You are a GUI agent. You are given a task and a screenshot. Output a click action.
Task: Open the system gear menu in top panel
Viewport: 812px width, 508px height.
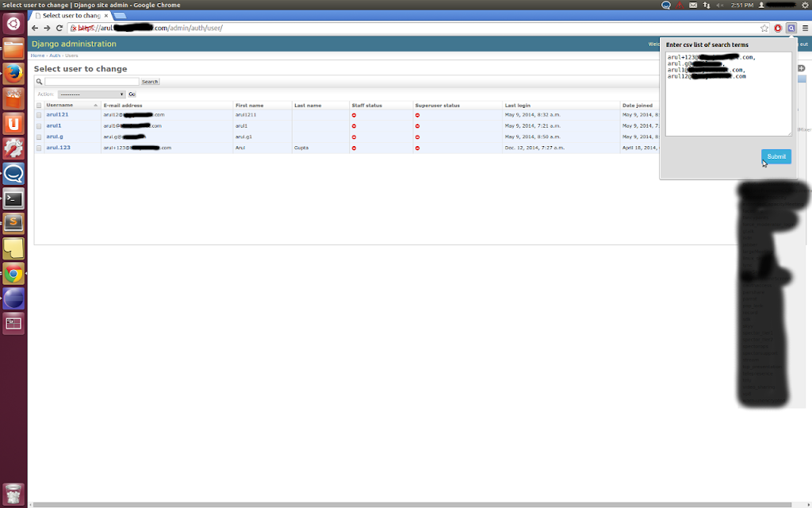pyautogui.click(x=806, y=6)
